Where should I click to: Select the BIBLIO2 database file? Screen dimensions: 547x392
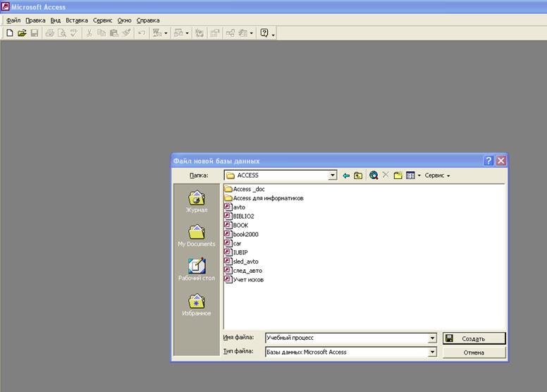coord(240,216)
